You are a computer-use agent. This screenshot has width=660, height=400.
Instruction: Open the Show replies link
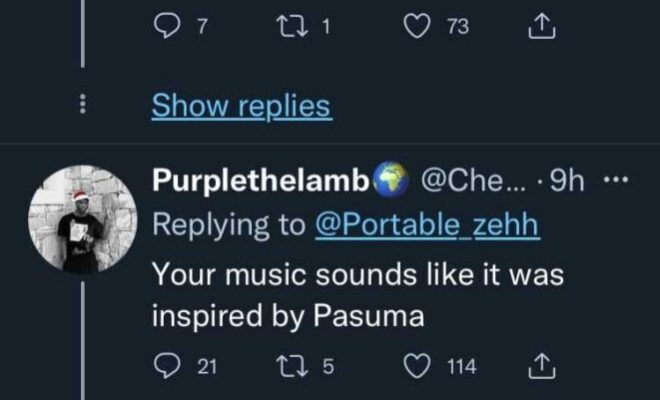[x=240, y=105]
